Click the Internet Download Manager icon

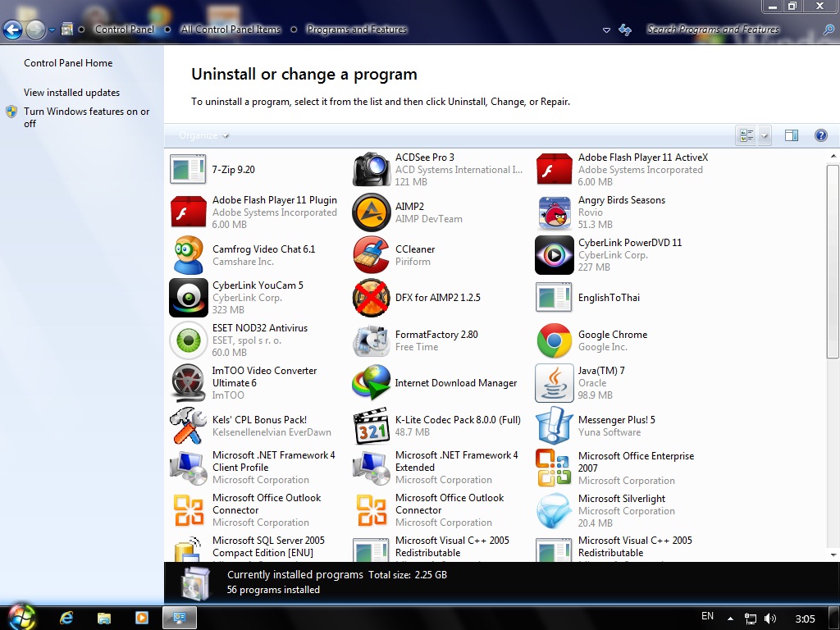click(x=372, y=383)
